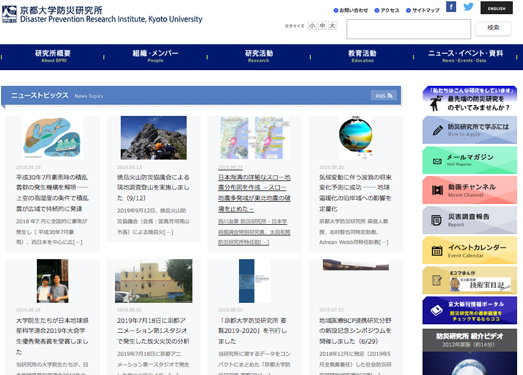Click the film icon for Movie Channel
The width and height of the screenshot is (523, 375).
[437, 190]
